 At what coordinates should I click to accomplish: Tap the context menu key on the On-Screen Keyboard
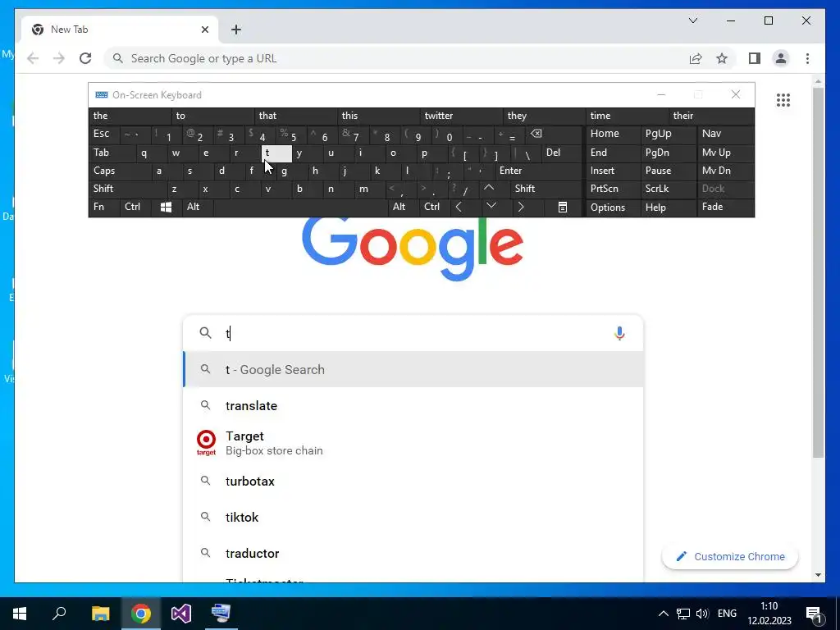(x=563, y=207)
